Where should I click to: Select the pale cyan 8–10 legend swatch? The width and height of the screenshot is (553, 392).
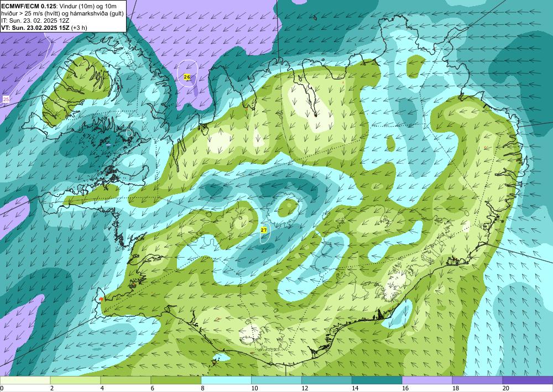click(x=226, y=380)
